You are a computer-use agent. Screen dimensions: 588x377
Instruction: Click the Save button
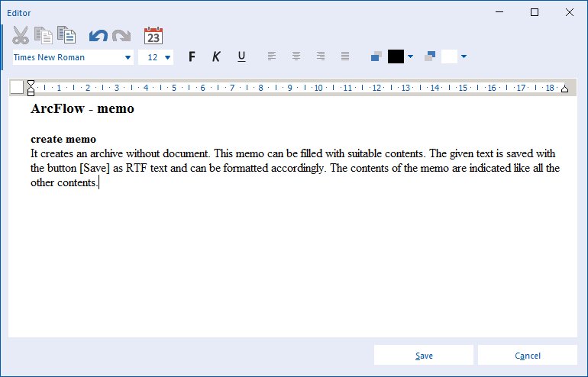coord(424,356)
